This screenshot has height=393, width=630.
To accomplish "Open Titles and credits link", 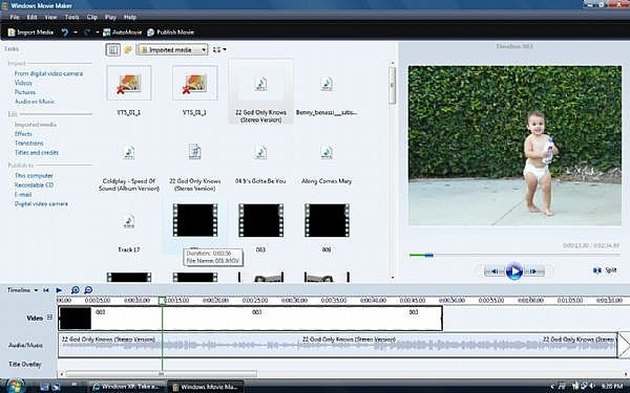I will pos(37,152).
